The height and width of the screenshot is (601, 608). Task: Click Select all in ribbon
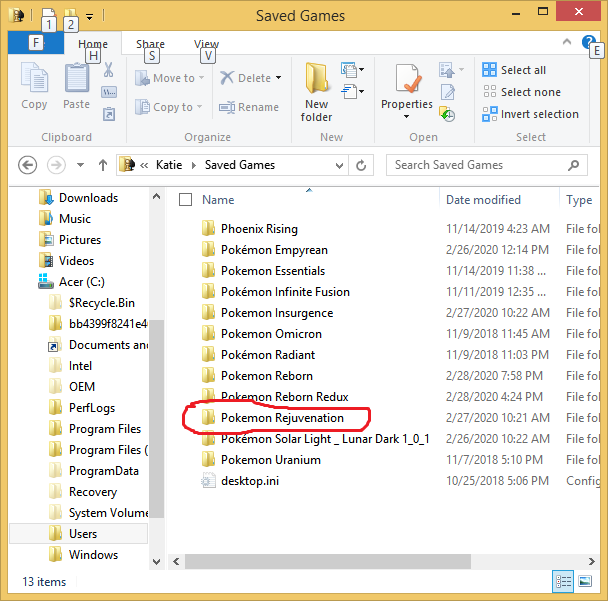coord(515,70)
